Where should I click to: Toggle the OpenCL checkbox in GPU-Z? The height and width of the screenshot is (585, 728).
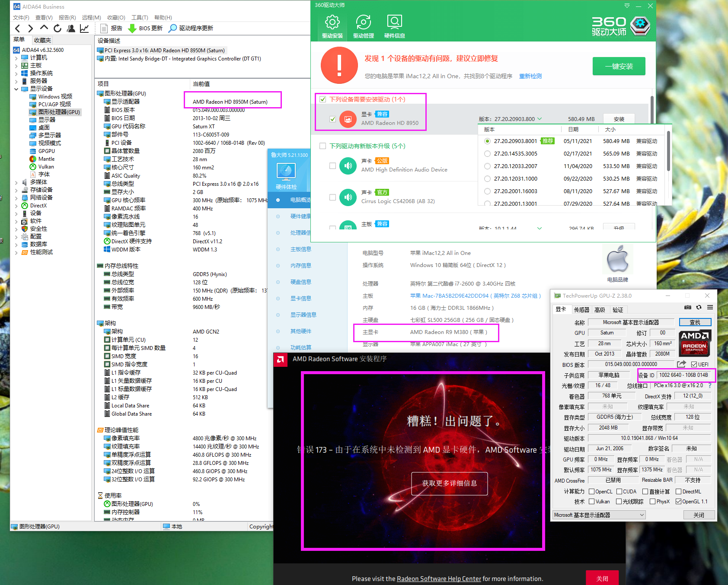(x=591, y=492)
